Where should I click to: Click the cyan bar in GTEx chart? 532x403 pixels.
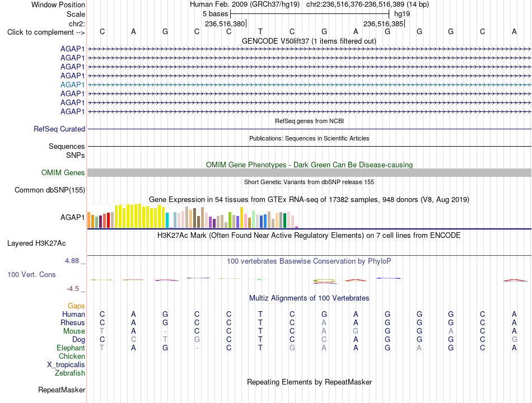(167, 220)
